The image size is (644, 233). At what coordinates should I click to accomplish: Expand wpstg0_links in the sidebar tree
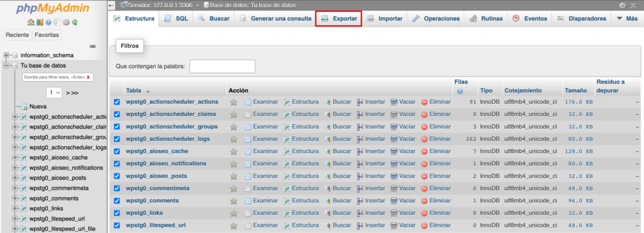coord(16,209)
